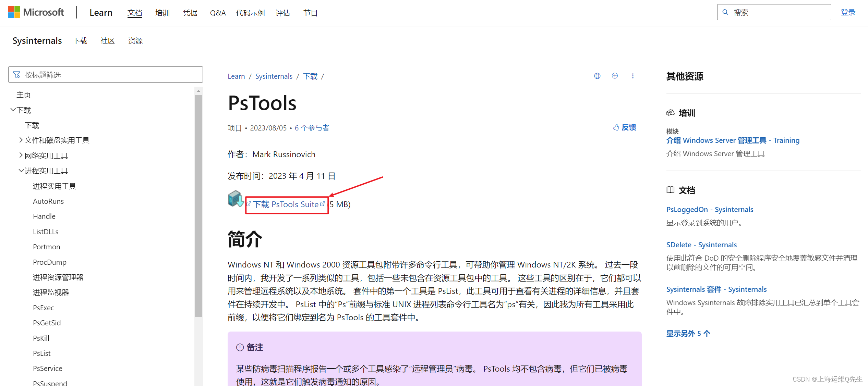868x386 pixels.
Task: Expand 网络实用工具 tree node
Action: pyautogui.click(x=21, y=155)
